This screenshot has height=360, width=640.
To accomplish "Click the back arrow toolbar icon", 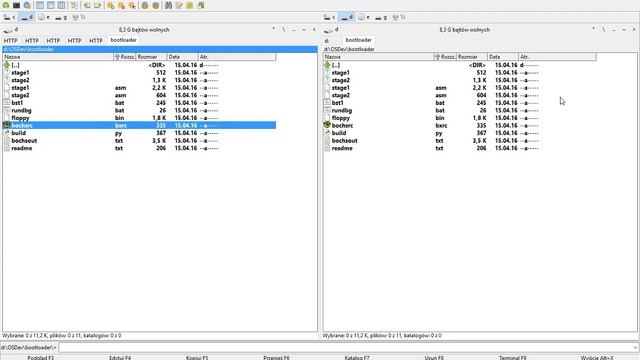I will pos(87,5).
